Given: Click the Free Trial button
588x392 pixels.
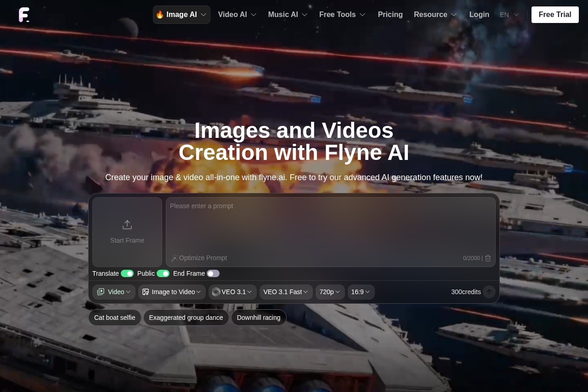Looking at the screenshot, I should pos(555,15).
